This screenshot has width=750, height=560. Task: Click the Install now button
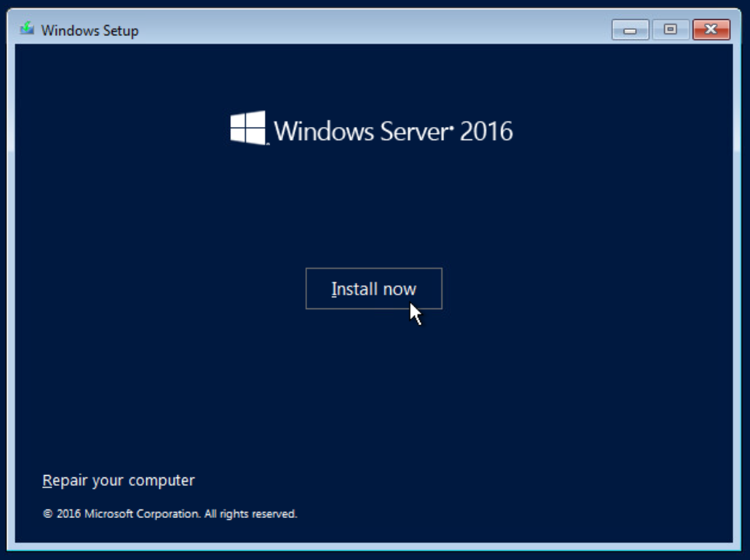coord(373,288)
